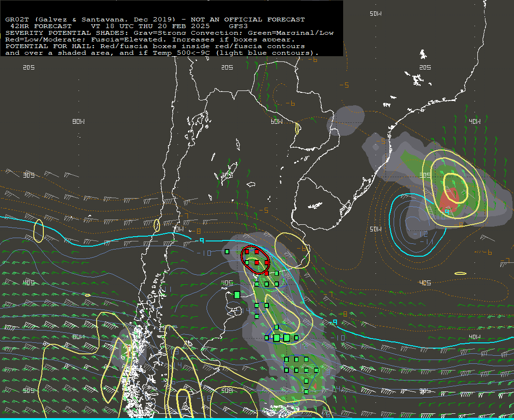
Task: Click the -12 temperature contour label
Action: [x=420, y=234]
